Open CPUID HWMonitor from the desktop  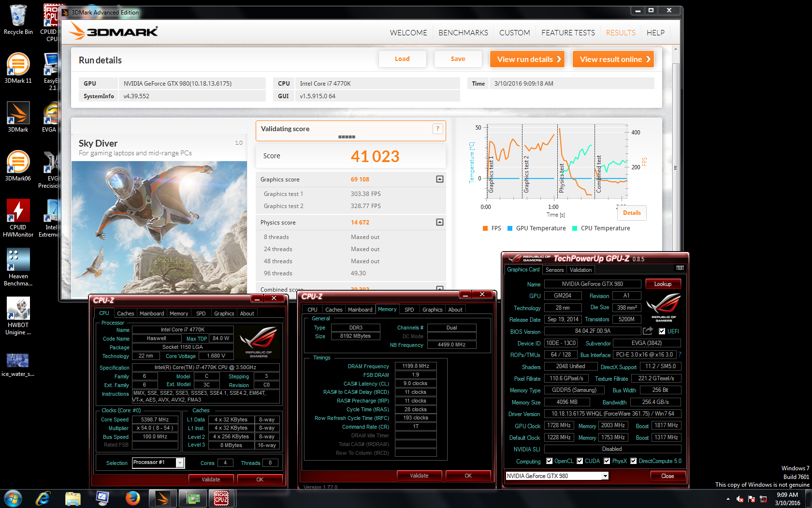[18, 218]
